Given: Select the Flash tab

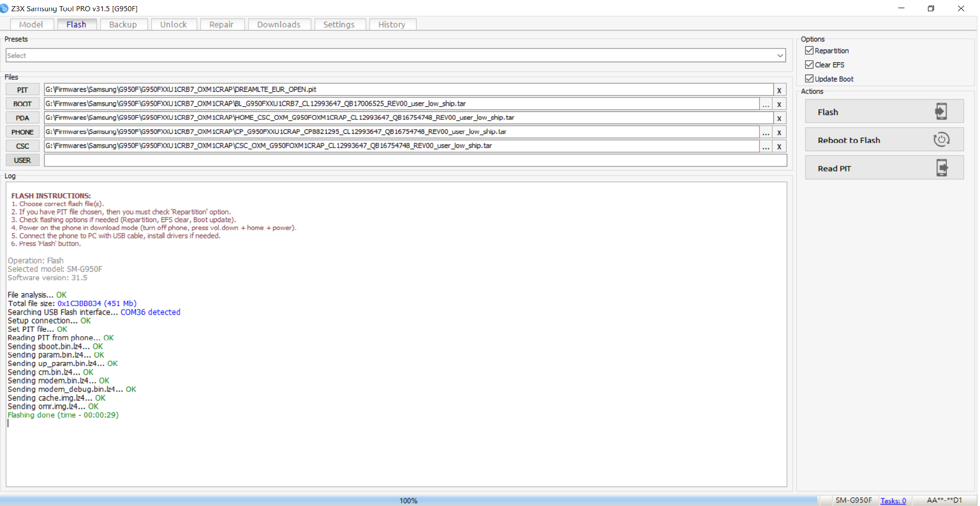Looking at the screenshot, I should point(76,25).
